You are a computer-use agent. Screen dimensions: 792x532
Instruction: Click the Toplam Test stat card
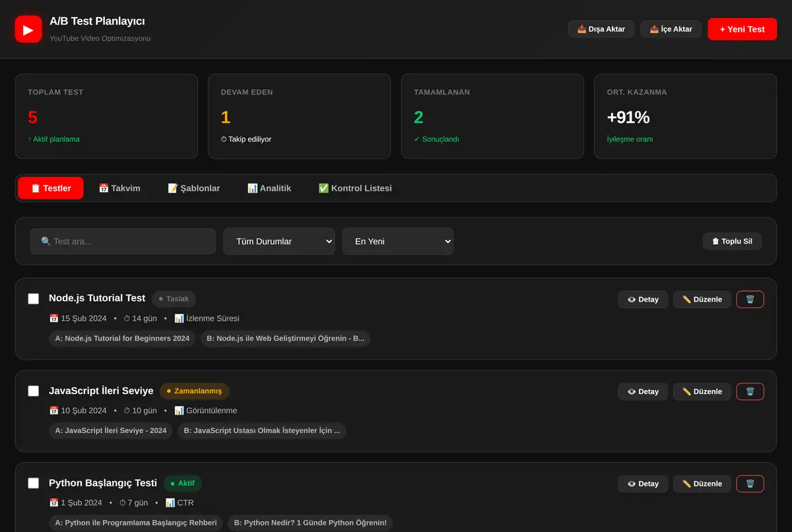pyautogui.click(x=106, y=116)
